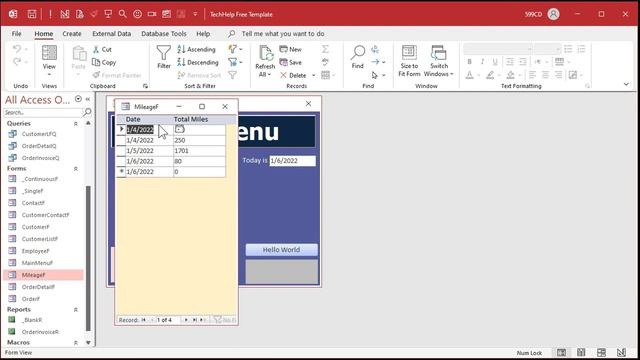Switch to the Create tab
The width and height of the screenshot is (640, 360).
[72, 33]
